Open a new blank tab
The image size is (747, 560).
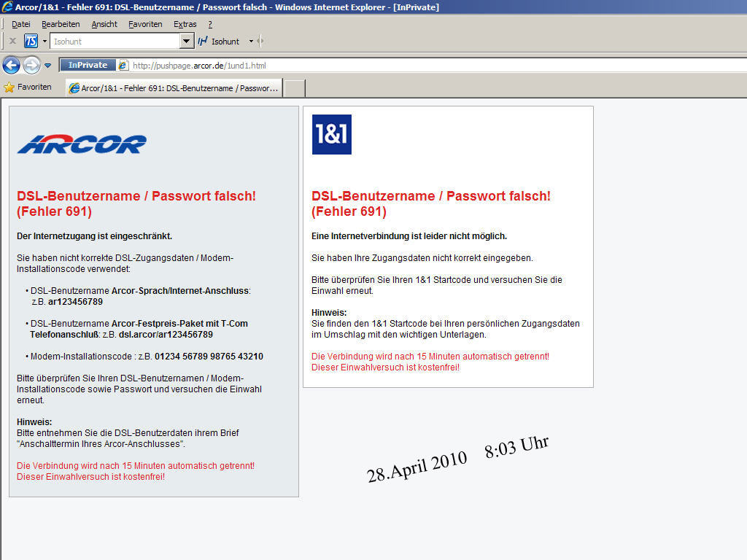pyautogui.click(x=295, y=88)
